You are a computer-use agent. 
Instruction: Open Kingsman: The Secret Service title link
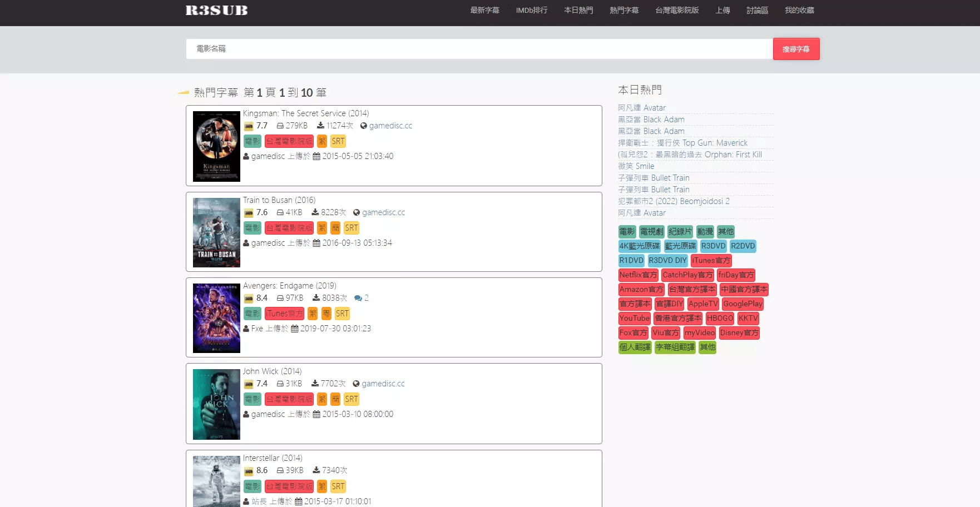click(x=306, y=113)
